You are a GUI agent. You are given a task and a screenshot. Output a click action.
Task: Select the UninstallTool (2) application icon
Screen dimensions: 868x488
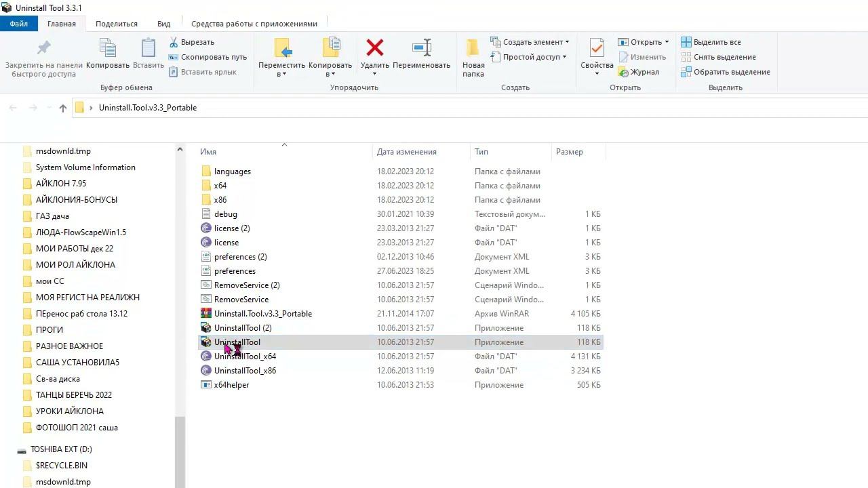[206, 328]
